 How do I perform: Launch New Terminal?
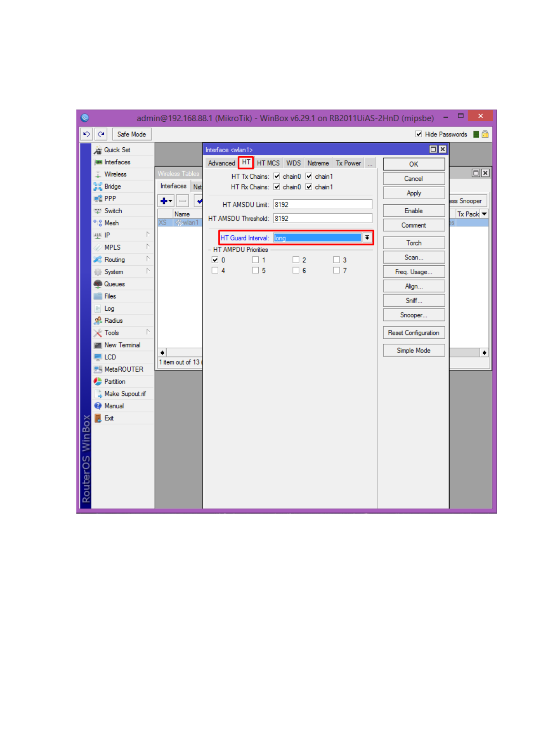123,345
